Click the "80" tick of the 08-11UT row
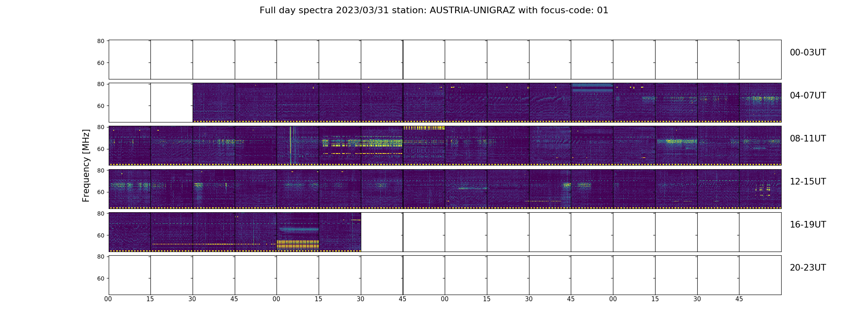 click(x=100, y=127)
